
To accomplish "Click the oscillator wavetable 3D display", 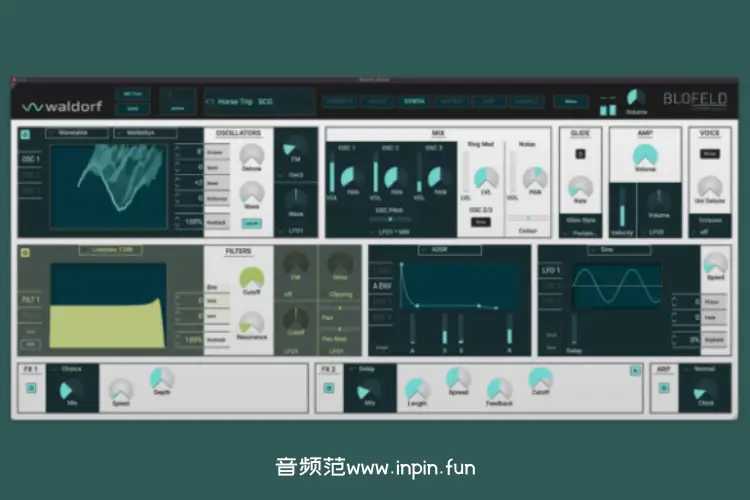I will [109, 187].
